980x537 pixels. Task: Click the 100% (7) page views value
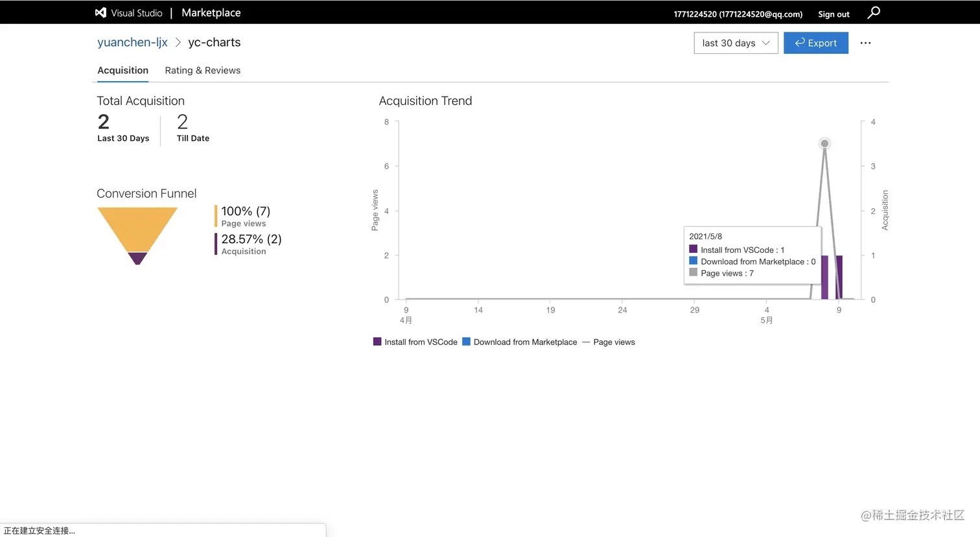(x=246, y=211)
